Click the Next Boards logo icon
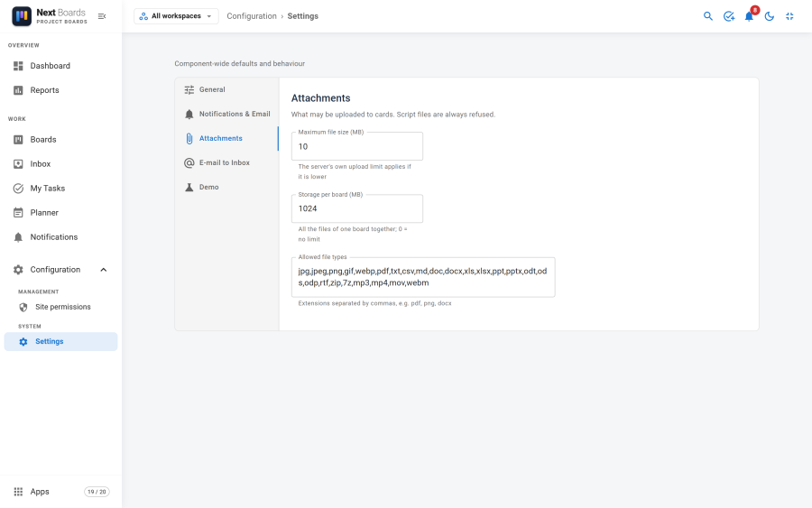The width and height of the screenshot is (812, 508). point(22,16)
